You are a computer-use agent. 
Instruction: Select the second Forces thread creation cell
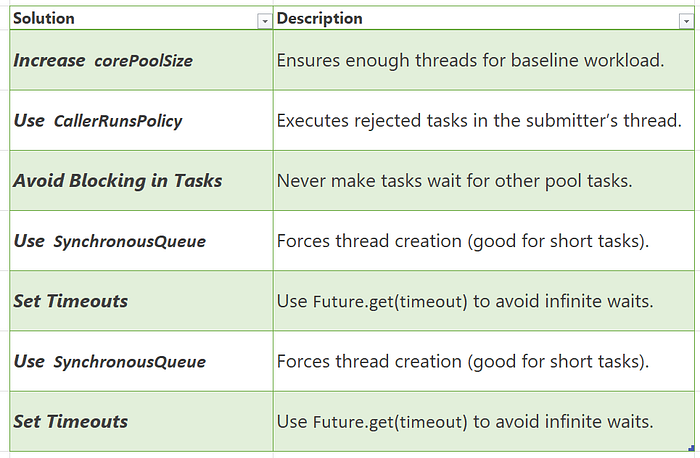pyautogui.click(x=484, y=361)
